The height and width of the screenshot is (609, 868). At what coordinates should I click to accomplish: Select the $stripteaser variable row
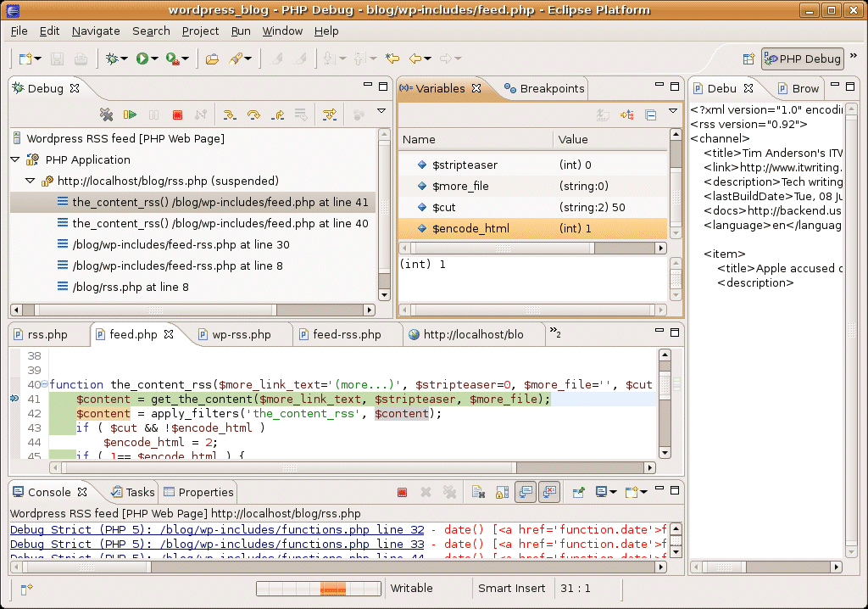coord(533,165)
